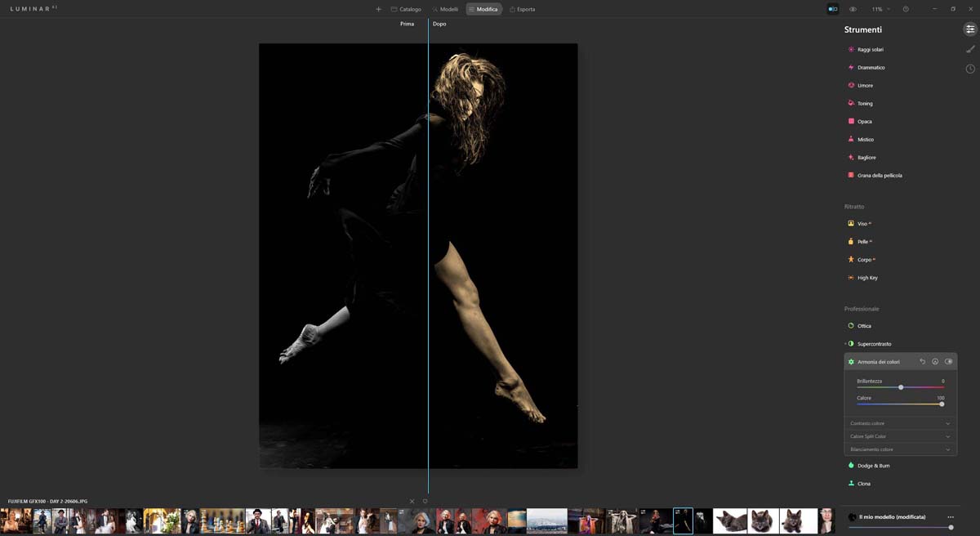Open the Clona tool
Image resolution: width=980 pixels, height=536 pixels.
click(863, 484)
